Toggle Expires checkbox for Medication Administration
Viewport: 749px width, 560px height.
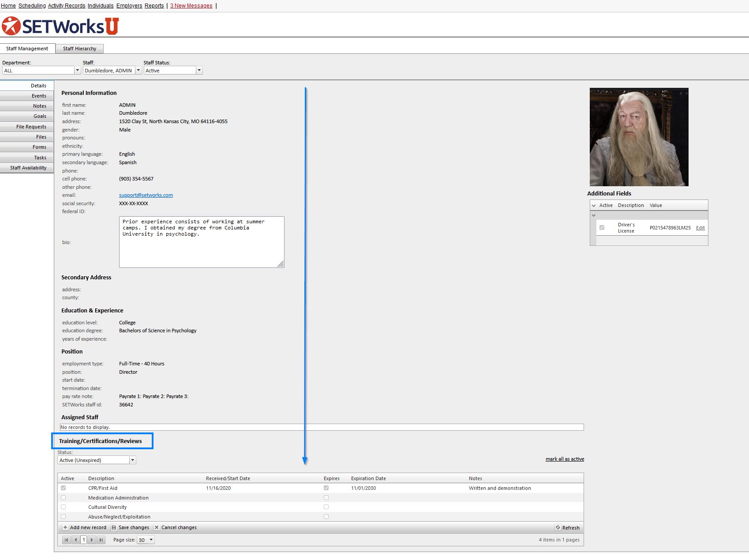pos(326,498)
